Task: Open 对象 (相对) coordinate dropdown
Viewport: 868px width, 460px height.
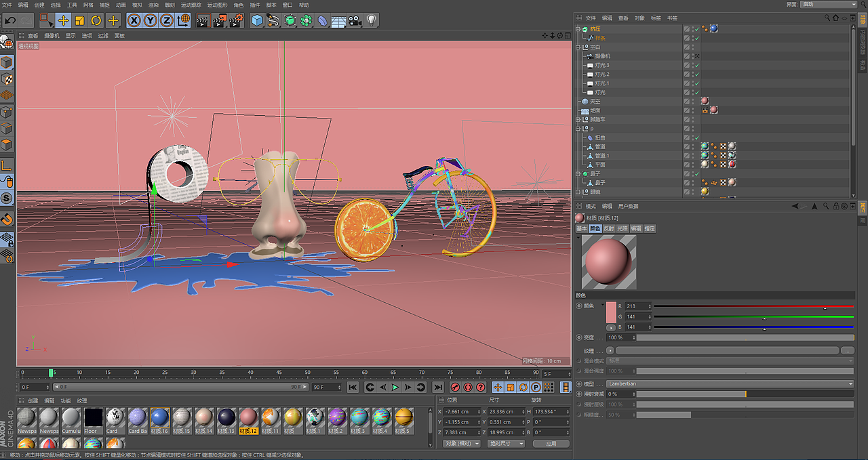Action: pyautogui.click(x=461, y=444)
